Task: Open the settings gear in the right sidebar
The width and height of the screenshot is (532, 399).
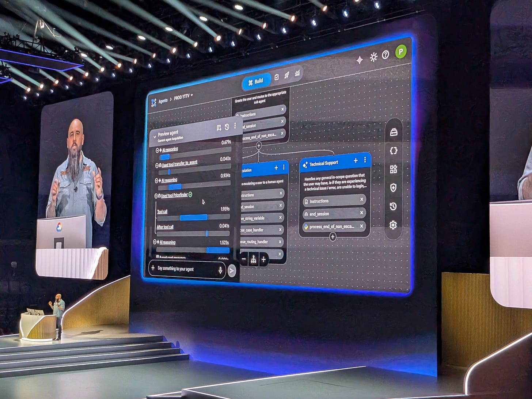Action: pyautogui.click(x=393, y=225)
